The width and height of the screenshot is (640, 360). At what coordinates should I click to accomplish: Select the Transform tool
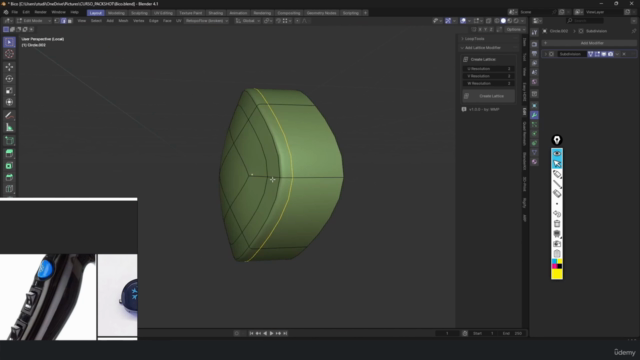[x=9, y=102]
